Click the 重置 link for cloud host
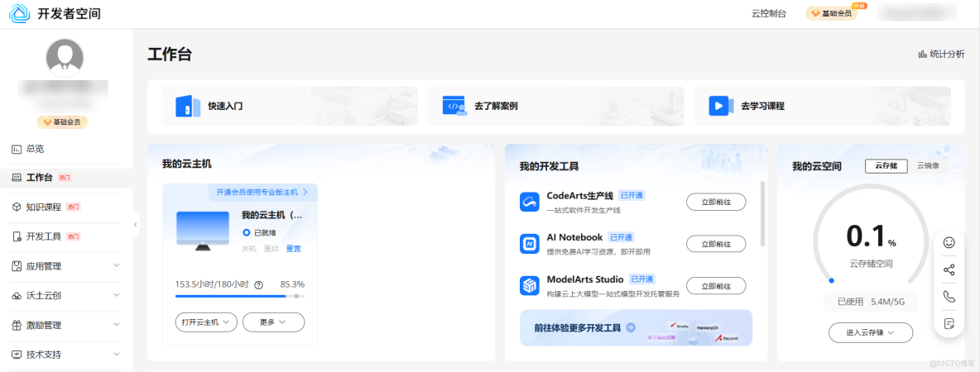This screenshot has height=372, width=980. [x=293, y=249]
